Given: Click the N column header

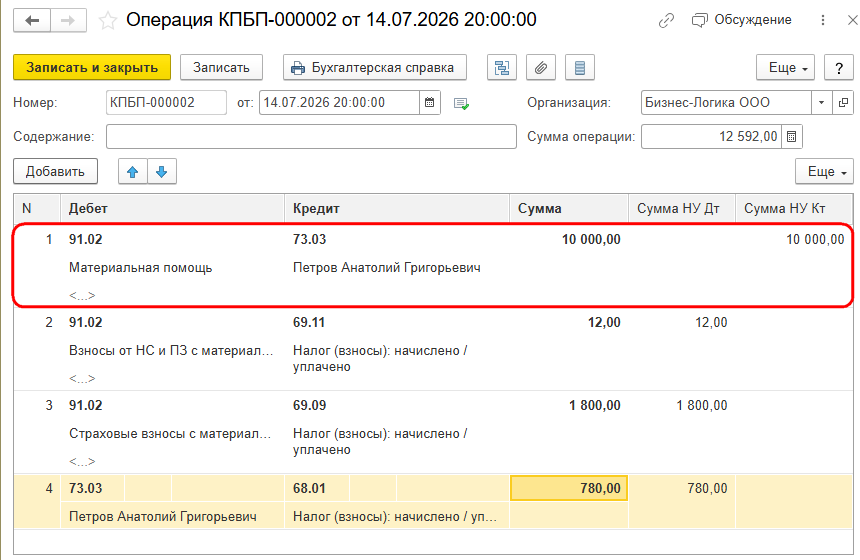Looking at the screenshot, I should pos(37,208).
